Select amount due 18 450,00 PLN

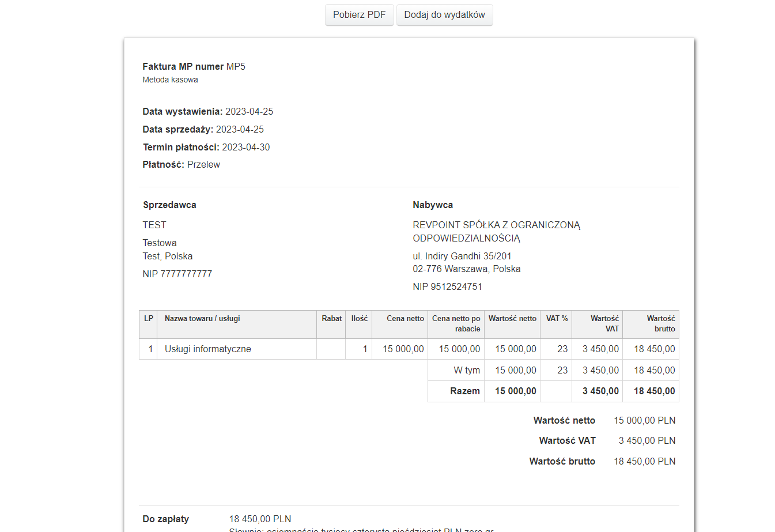tap(260, 519)
